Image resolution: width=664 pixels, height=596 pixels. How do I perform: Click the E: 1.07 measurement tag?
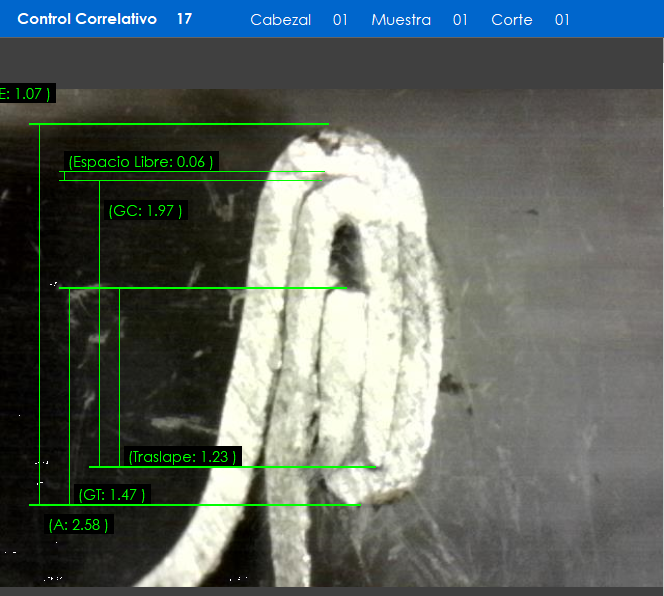(x=26, y=94)
